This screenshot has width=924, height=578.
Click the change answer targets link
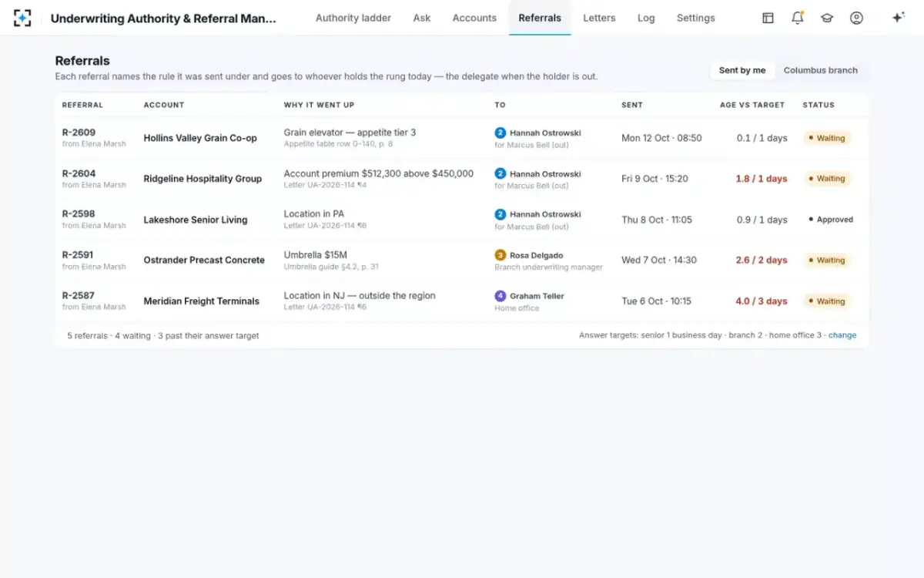tap(842, 335)
